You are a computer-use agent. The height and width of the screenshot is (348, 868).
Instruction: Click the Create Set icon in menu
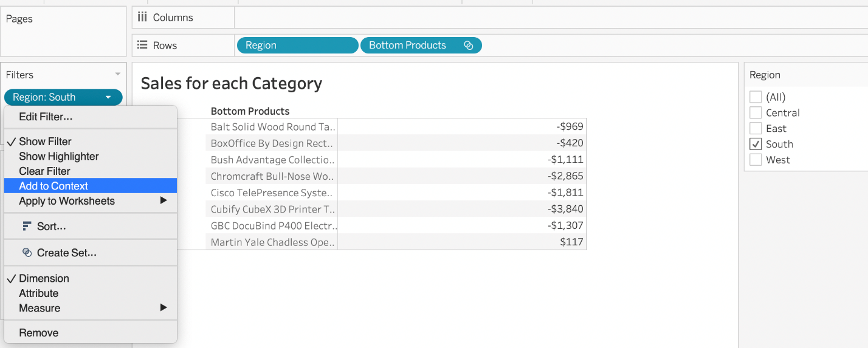tap(27, 253)
